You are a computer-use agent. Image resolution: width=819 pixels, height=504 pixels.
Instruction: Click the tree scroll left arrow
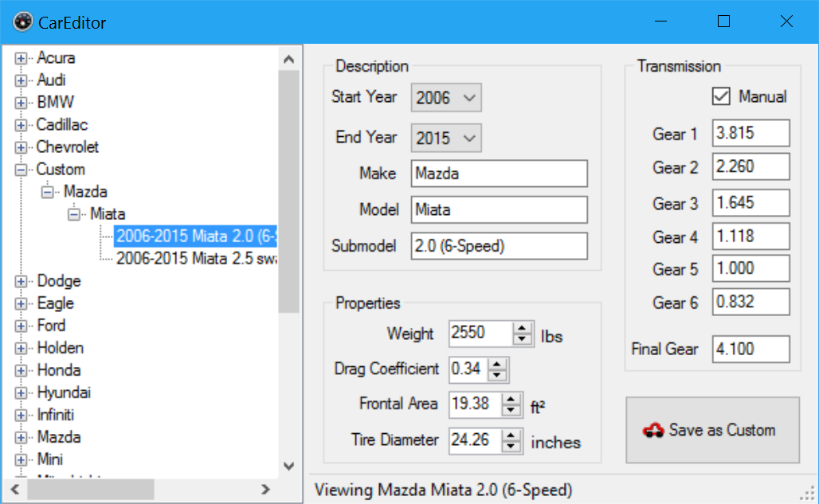(14, 490)
